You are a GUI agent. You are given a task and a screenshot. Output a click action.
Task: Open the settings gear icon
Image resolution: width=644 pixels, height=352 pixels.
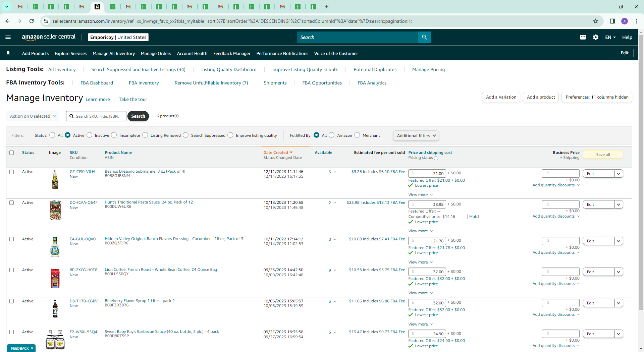(596, 37)
